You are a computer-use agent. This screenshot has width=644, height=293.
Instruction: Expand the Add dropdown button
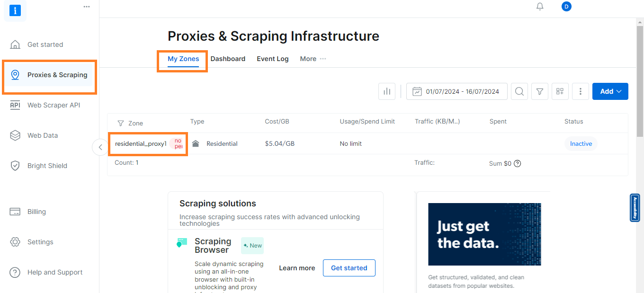[x=610, y=91]
